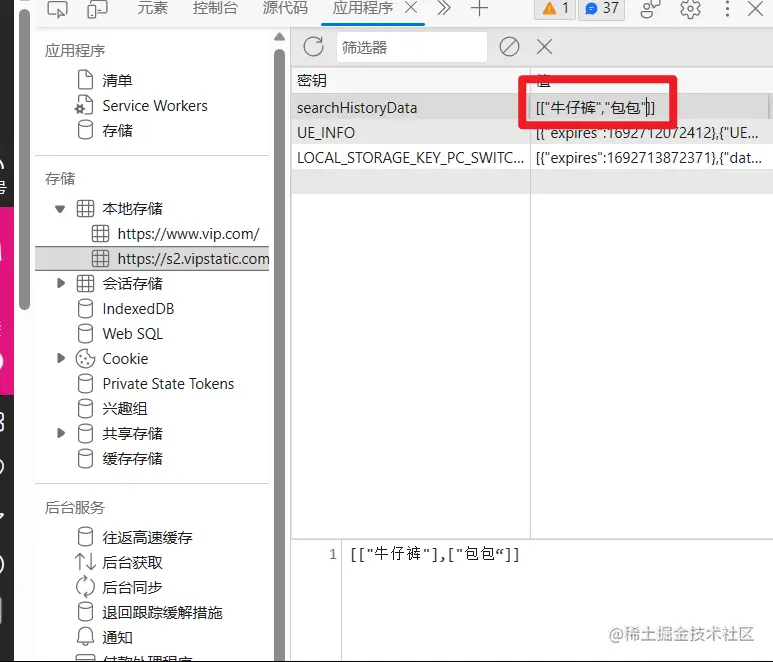Click the IndexedDB cylinder icon
Screen dimensions: 773x662
pyautogui.click(x=85, y=309)
